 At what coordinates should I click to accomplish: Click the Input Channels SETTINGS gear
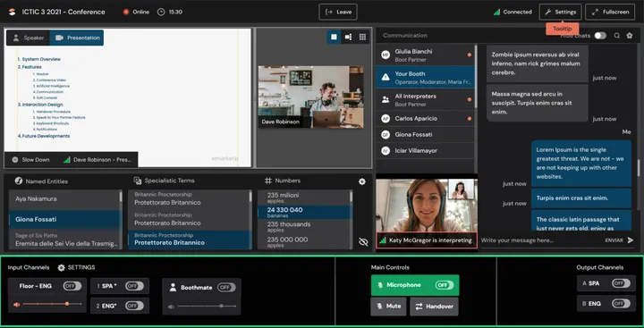61,267
